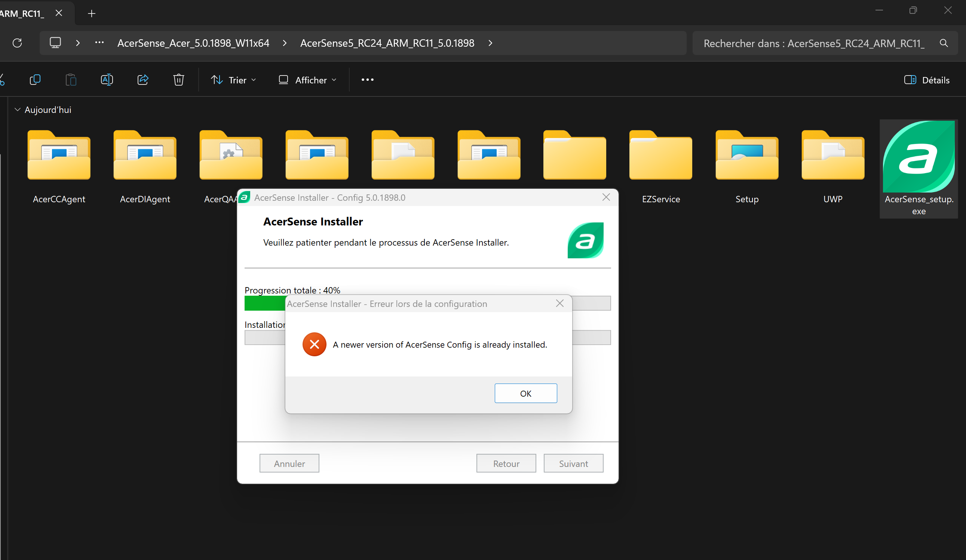Click the This PC monitor icon in breadcrumb
Screen dimensions: 966x560
pos(55,43)
